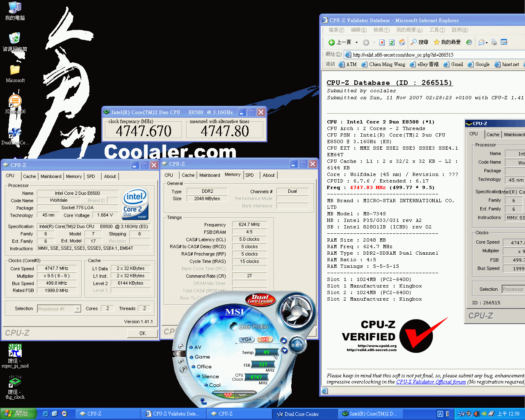
Task: Click the IE Refresh button
Action: click(392, 42)
